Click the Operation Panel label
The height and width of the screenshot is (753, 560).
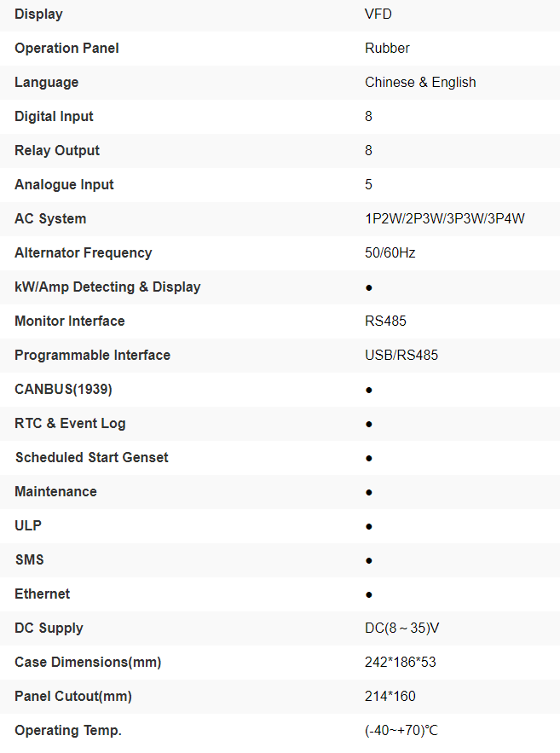click(66, 48)
